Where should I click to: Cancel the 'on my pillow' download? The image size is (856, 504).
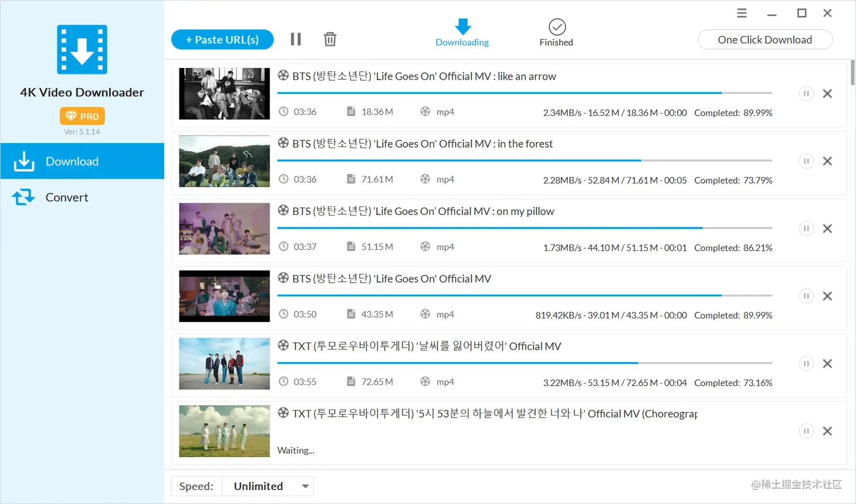click(827, 229)
